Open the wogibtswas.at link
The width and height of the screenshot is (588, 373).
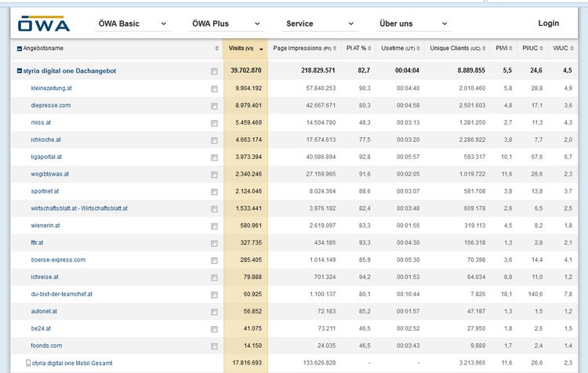coord(50,174)
